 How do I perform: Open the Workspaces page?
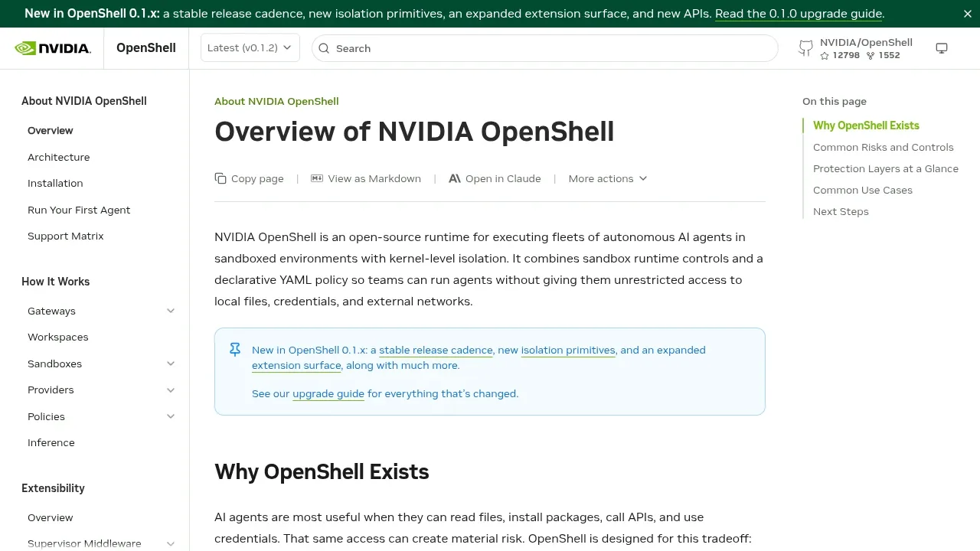point(58,337)
